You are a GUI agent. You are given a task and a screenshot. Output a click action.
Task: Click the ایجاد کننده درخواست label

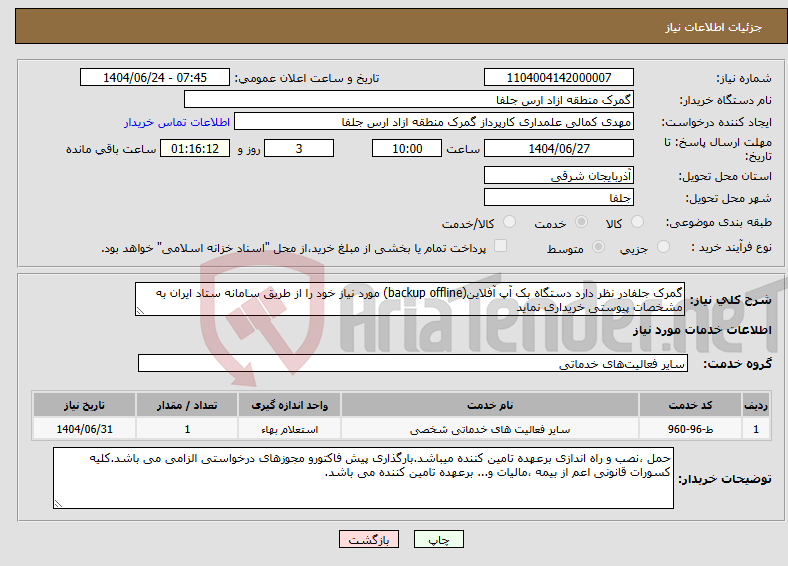tap(717, 123)
